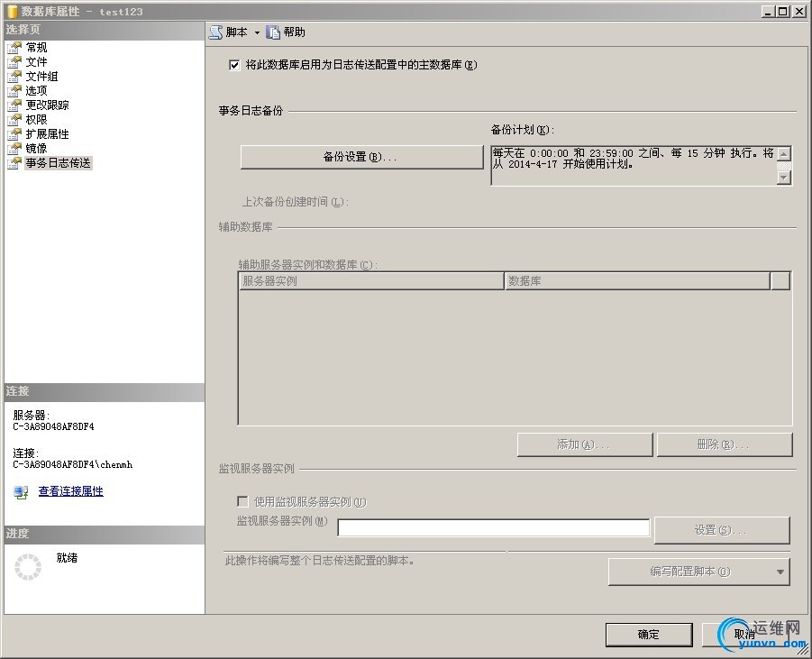The width and height of the screenshot is (812, 659).
Task: Close the 数据库属性 window
Action: (x=798, y=12)
